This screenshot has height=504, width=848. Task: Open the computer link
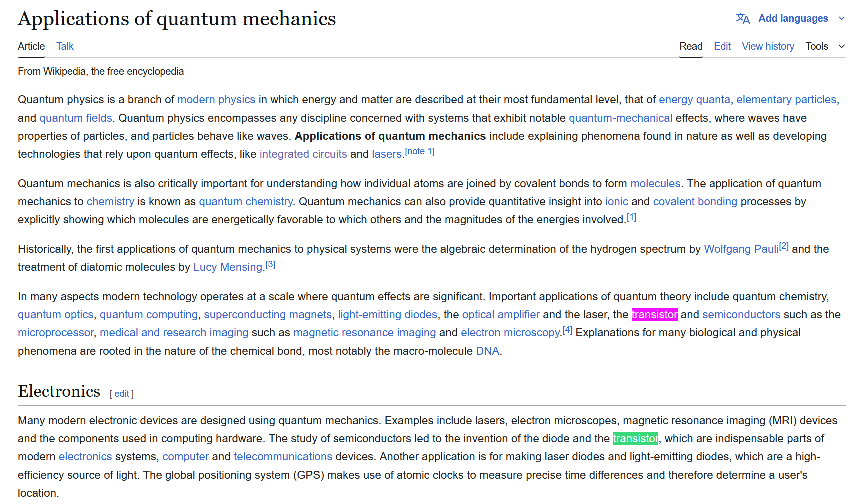(x=185, y=457)
